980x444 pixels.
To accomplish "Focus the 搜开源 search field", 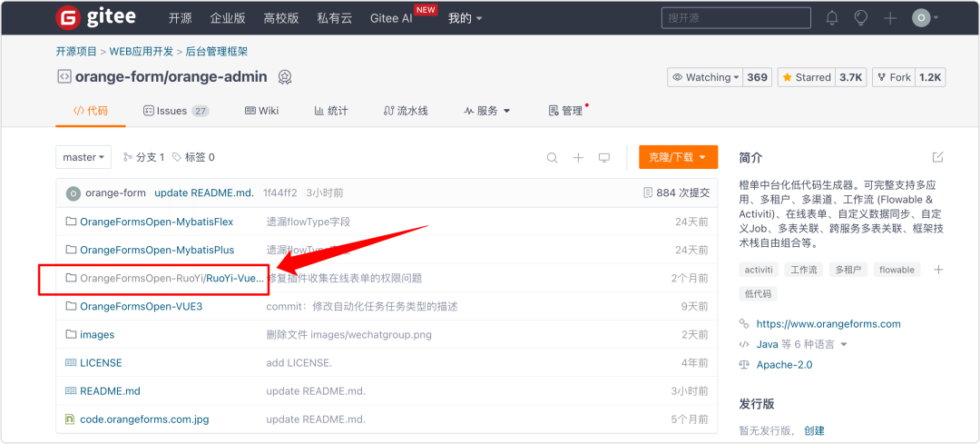I will [736, 18].
